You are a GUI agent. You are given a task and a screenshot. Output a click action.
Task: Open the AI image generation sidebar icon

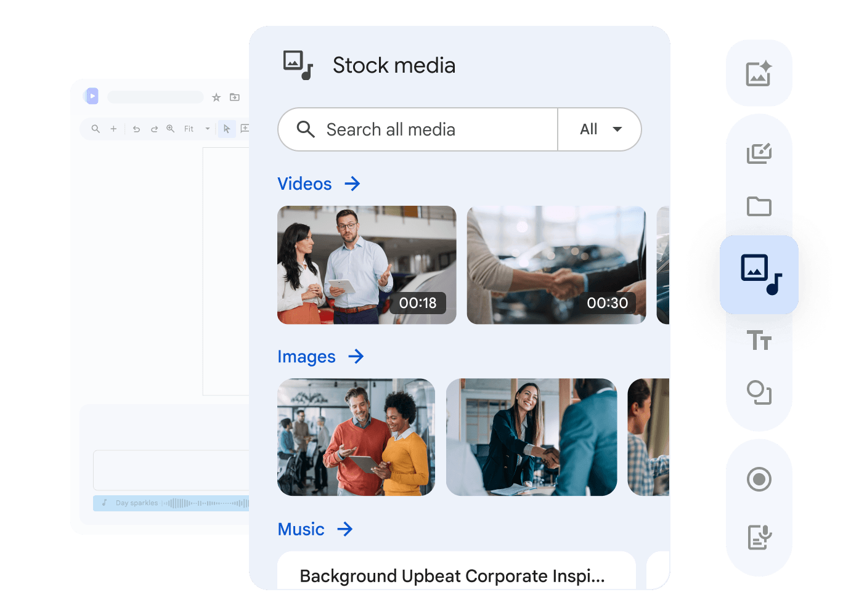point(759,74)
